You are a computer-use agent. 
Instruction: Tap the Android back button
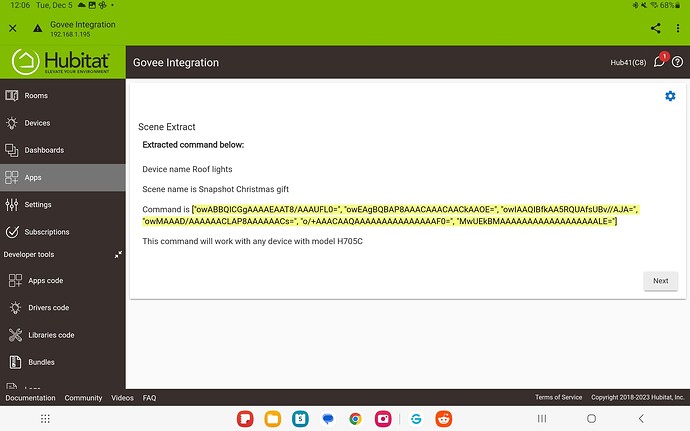click(641, 418)
